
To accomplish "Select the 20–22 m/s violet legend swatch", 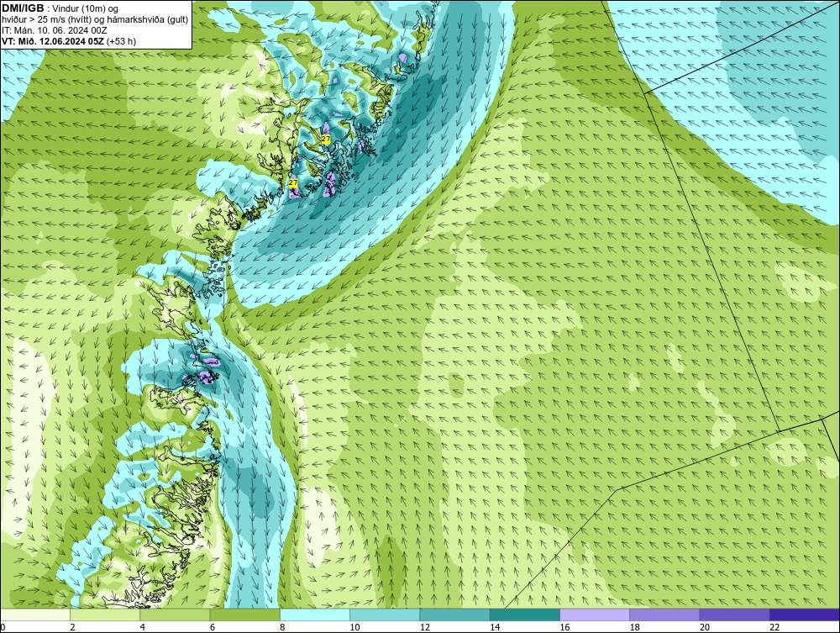I will click(735, 615).
